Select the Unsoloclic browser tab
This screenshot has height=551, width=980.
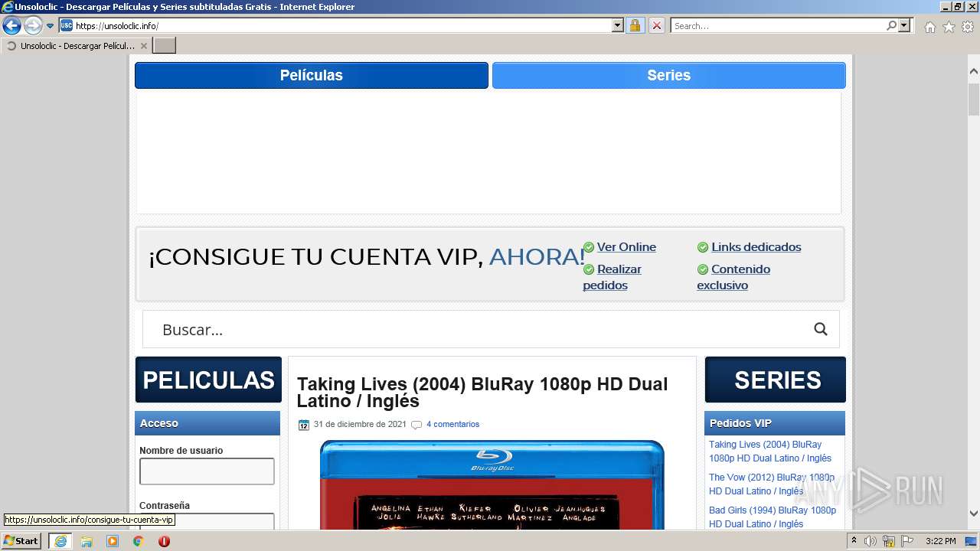click(77, 46)
